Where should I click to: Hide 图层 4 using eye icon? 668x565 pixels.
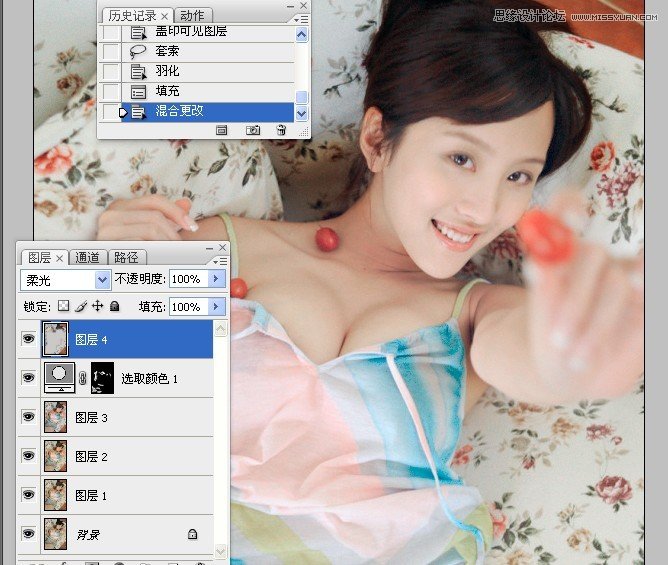tap(28, 339)
